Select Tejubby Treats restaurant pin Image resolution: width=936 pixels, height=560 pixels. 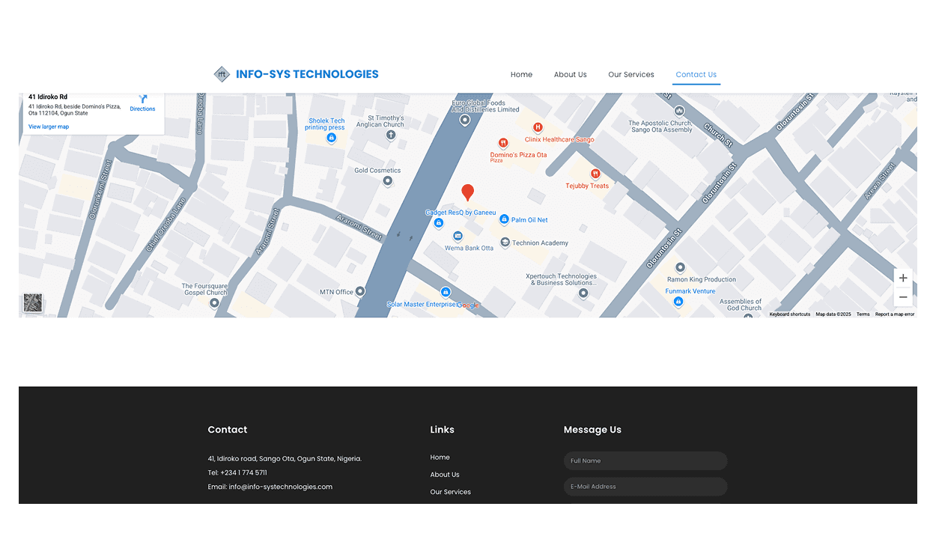coord(595,174)
